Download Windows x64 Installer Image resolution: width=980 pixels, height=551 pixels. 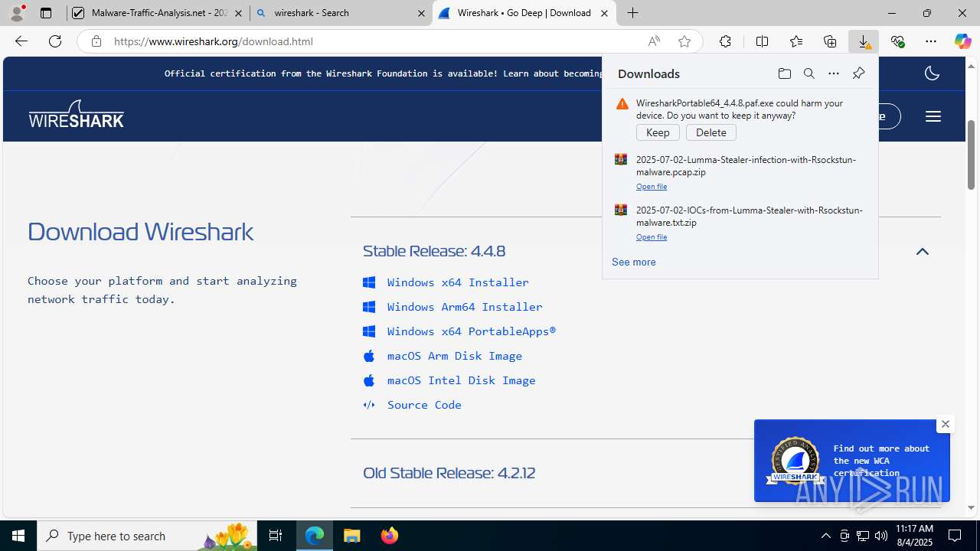coord(458,282)
